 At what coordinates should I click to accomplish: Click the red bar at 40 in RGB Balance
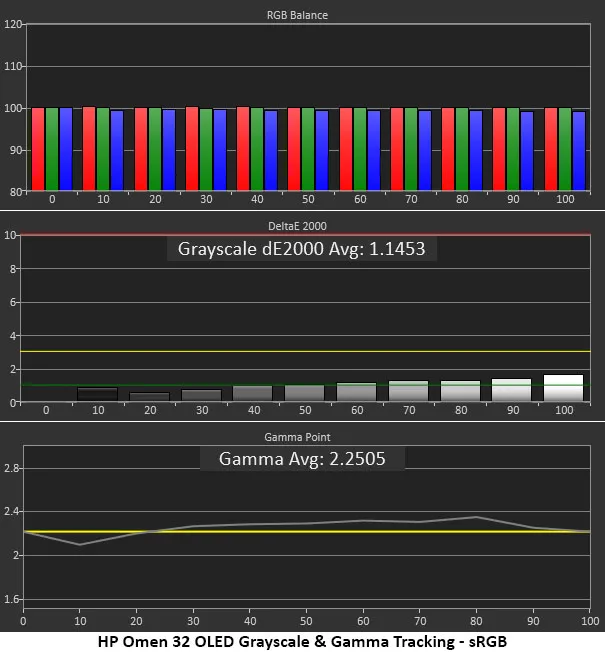click(x=243, y=148)
